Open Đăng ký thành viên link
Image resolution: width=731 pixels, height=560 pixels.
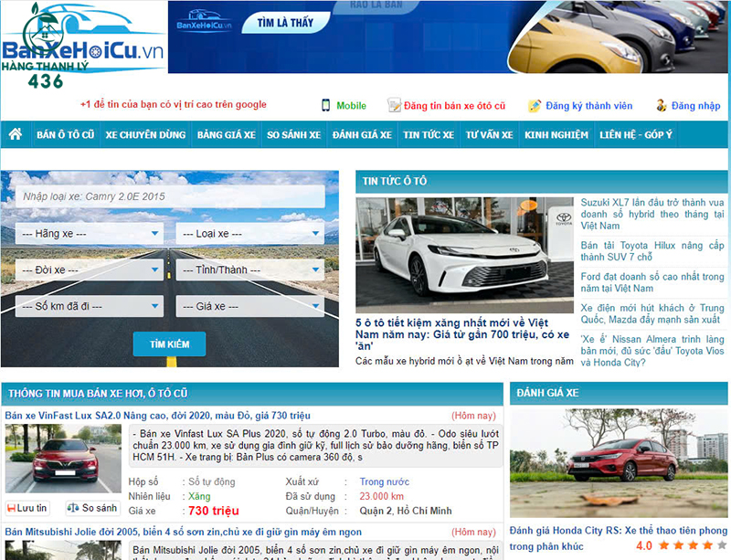pos(589,106)
